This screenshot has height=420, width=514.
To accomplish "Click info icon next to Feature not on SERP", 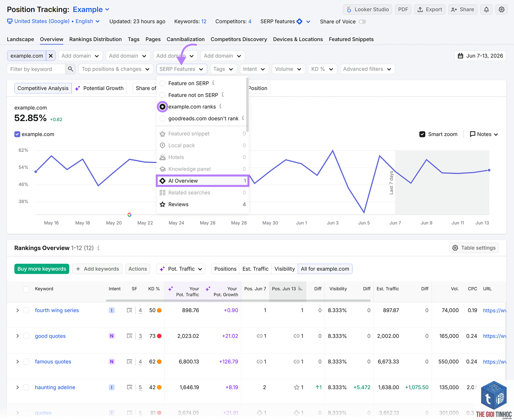I will pyautogui.click(x=223, y=95).
